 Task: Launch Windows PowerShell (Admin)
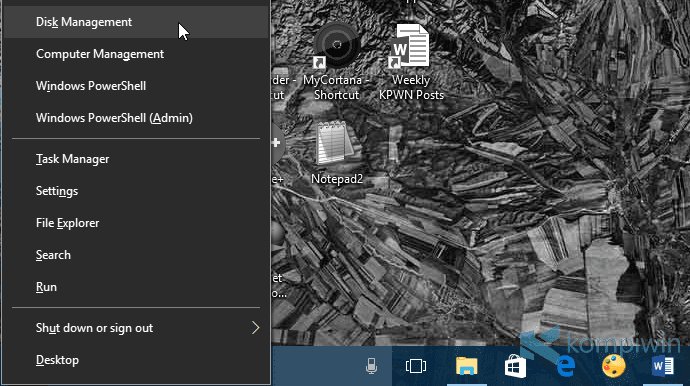pos(136,118)
